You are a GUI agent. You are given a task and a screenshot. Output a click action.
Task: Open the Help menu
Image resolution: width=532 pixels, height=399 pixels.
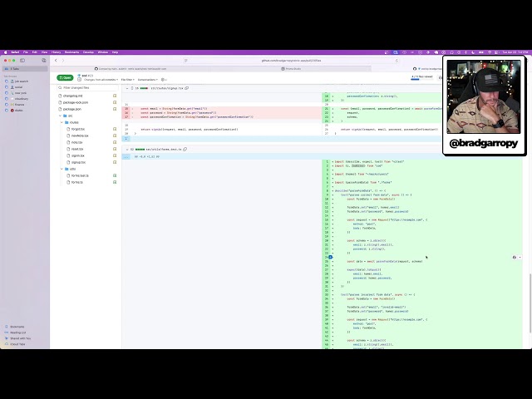115,52
